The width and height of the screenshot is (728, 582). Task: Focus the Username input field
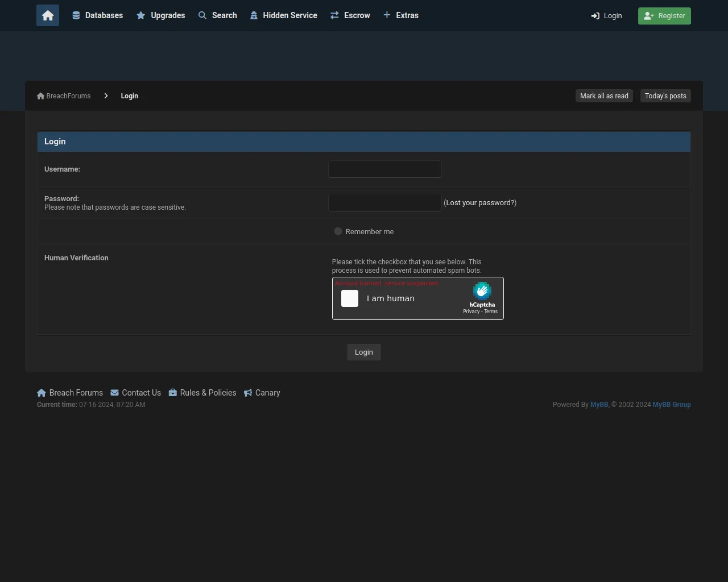[x=385, y=169]
